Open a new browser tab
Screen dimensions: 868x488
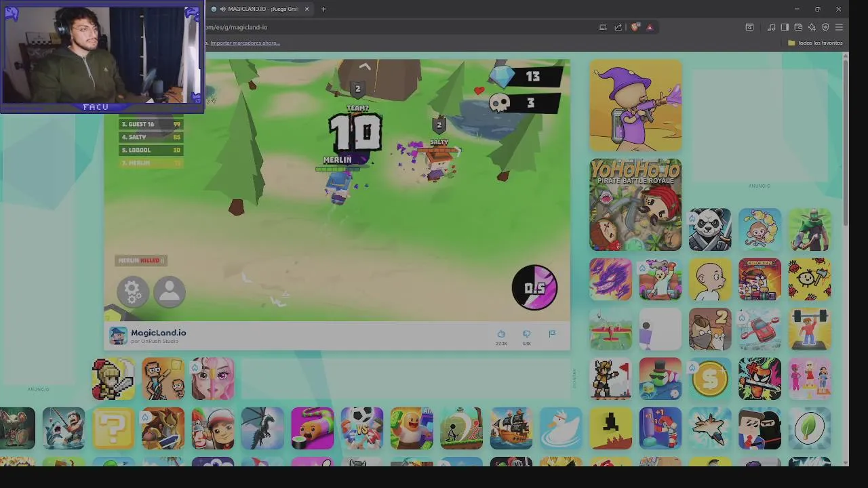[x=323, y=9]
